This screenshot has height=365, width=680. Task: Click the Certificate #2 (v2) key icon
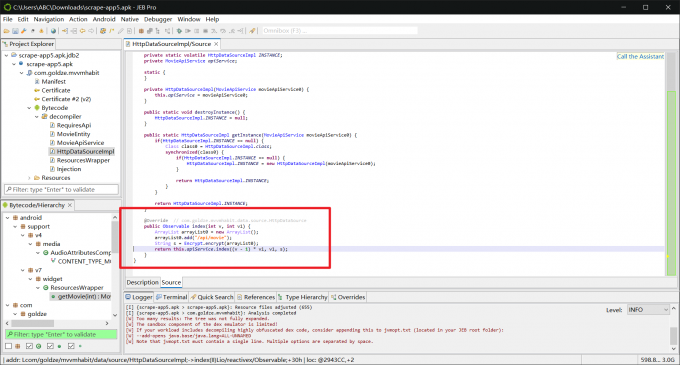point(37,99)
